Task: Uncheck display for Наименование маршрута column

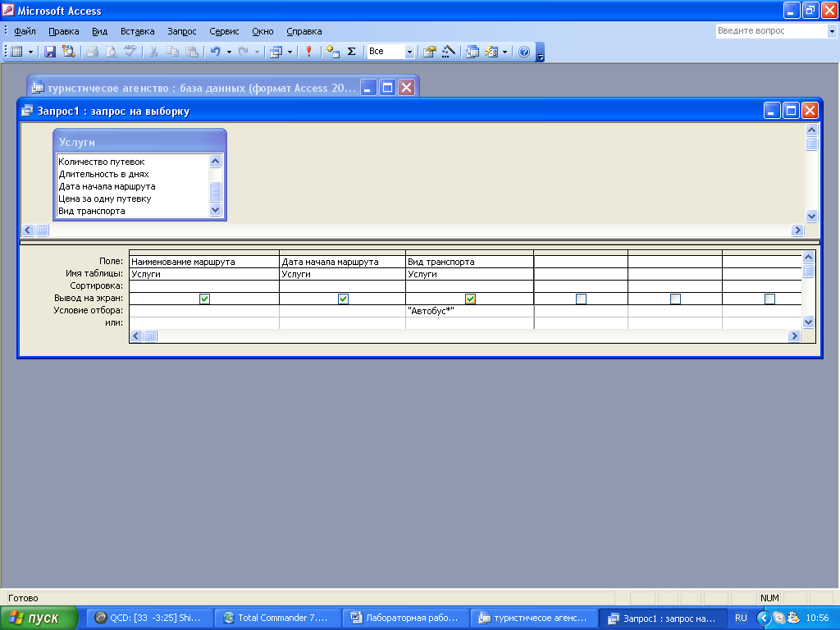Action: [x=204, y=299]
